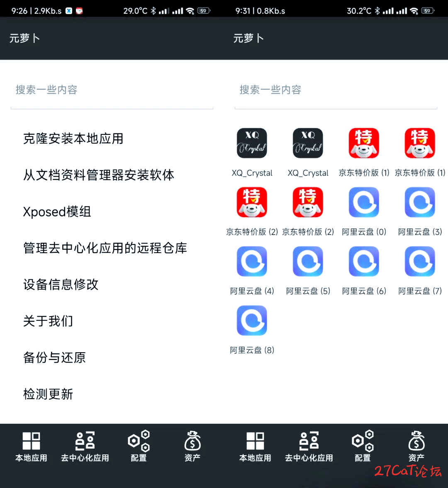Tap Wi-Fi icon in left status bar
Screen dimensions: 448x488
pos(190,11)
